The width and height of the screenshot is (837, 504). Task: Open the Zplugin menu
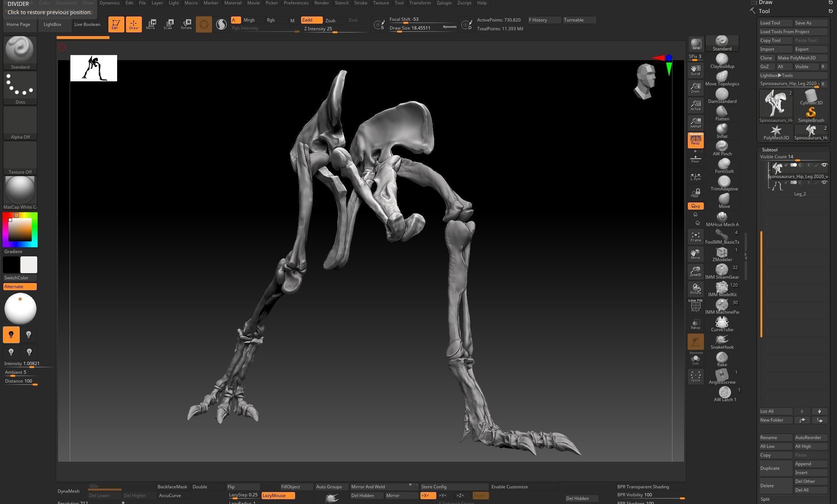tap(444, 3)
